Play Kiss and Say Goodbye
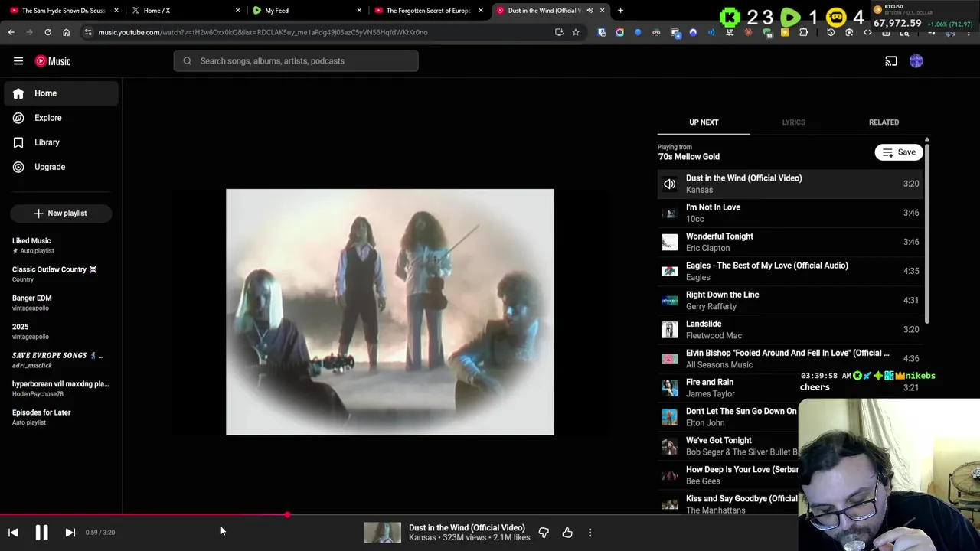 727,503
